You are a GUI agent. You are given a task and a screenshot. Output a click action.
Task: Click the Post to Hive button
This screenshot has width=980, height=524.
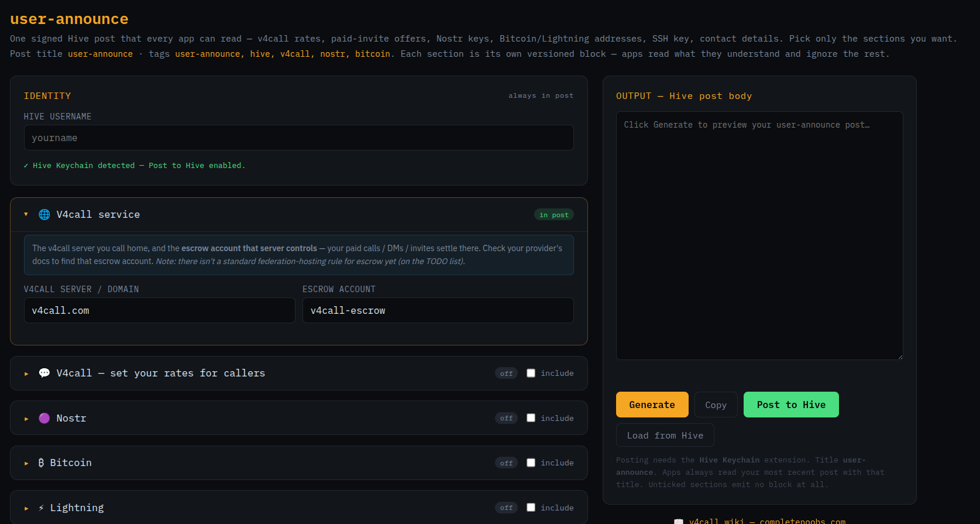pyautogui.click(x=791, y=405)
